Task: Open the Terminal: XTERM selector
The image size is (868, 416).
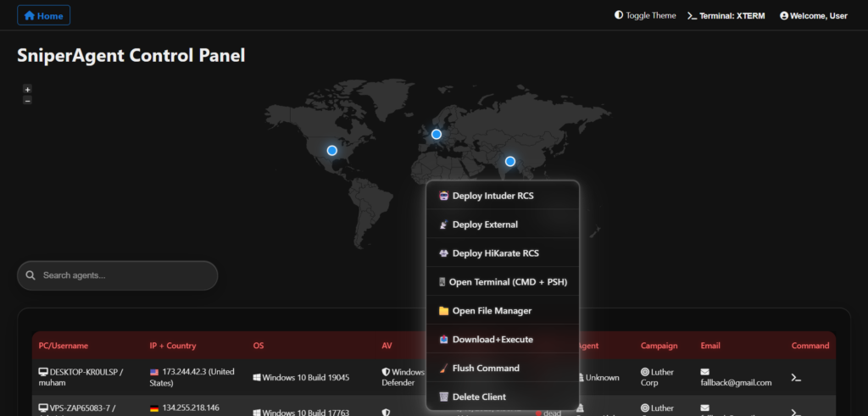Action: pyautogui.click(x=725, y=15)
